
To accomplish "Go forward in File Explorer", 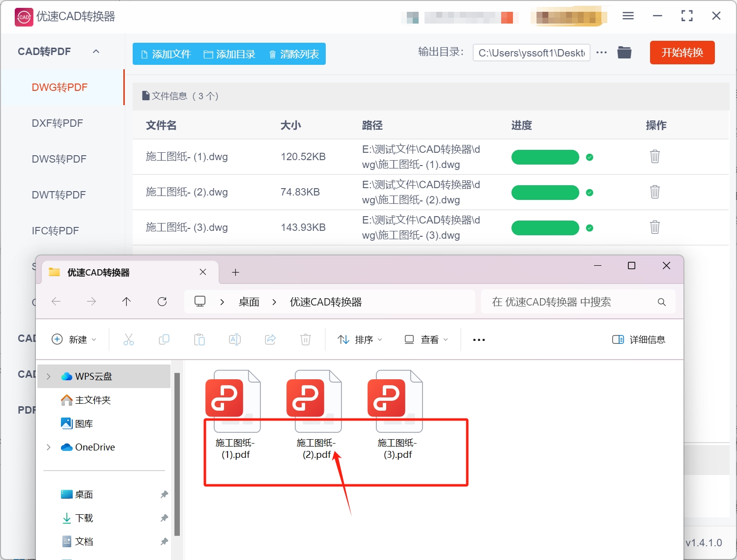I will coord(91,302).
